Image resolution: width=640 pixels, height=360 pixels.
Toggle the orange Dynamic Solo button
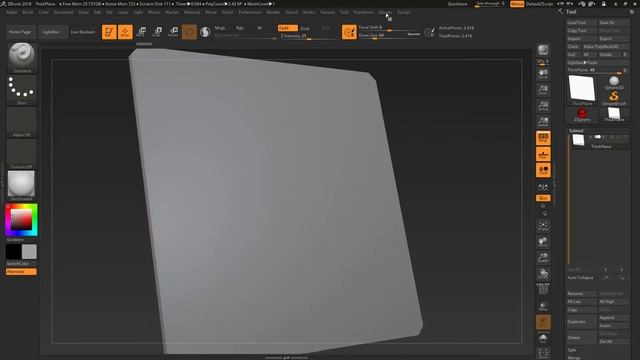(543, 322)
